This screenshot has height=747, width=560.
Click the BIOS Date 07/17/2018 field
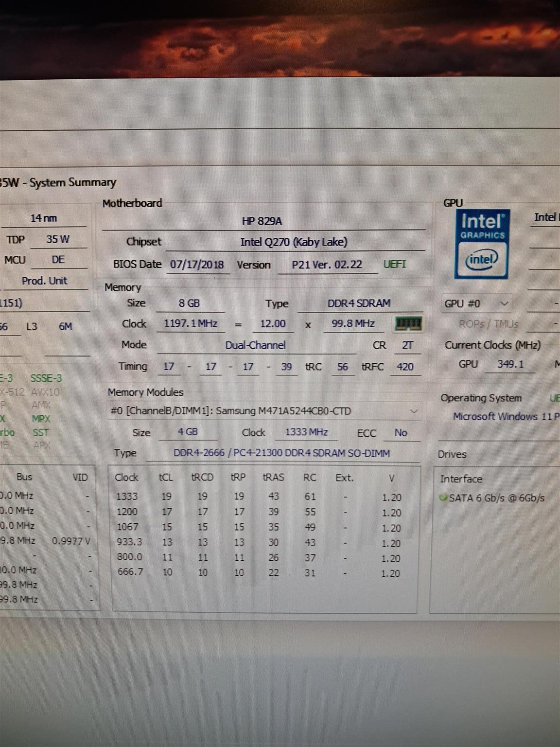(x=197, y=265)
